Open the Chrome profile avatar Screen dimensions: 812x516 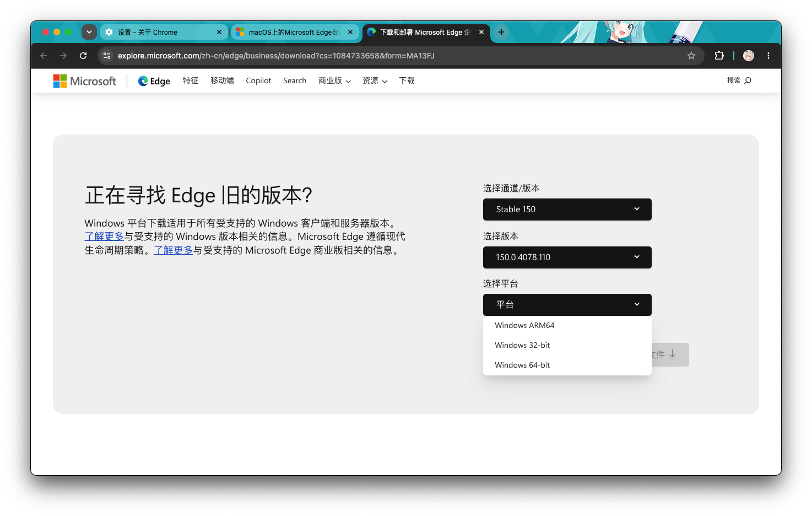tap(749, 56)
